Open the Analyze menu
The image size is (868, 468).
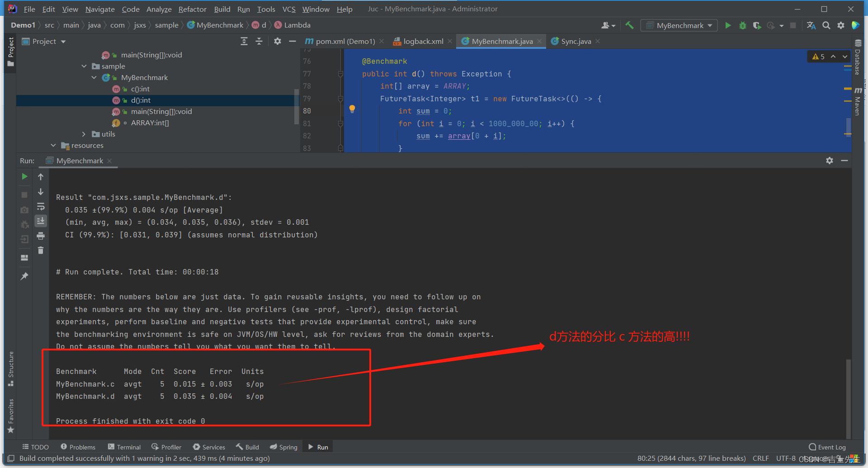(x=159, y=9)
